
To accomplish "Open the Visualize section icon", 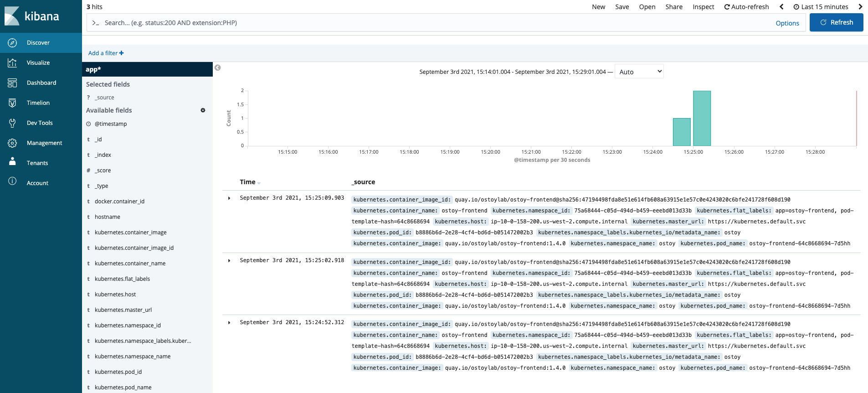I will [x=12, y=63].
